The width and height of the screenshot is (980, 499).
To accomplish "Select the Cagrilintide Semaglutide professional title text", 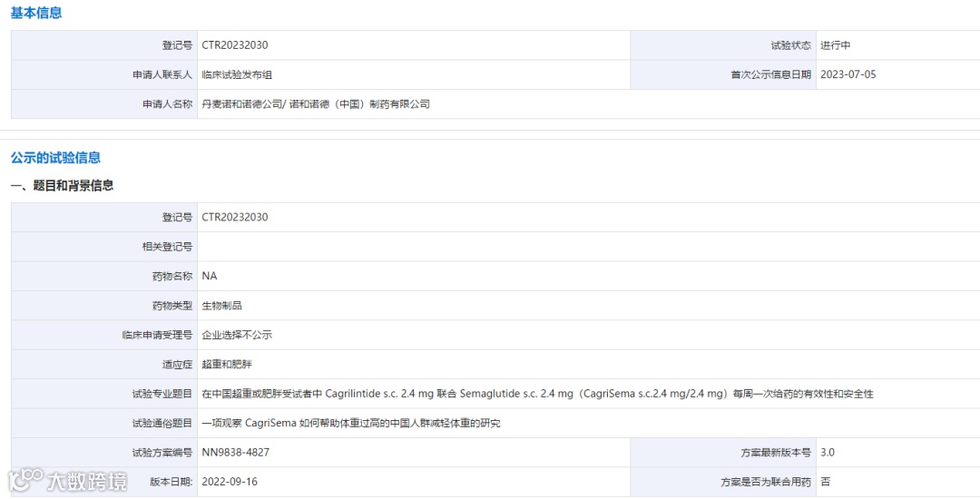I will pyautogui.click(x=537, y=394).
